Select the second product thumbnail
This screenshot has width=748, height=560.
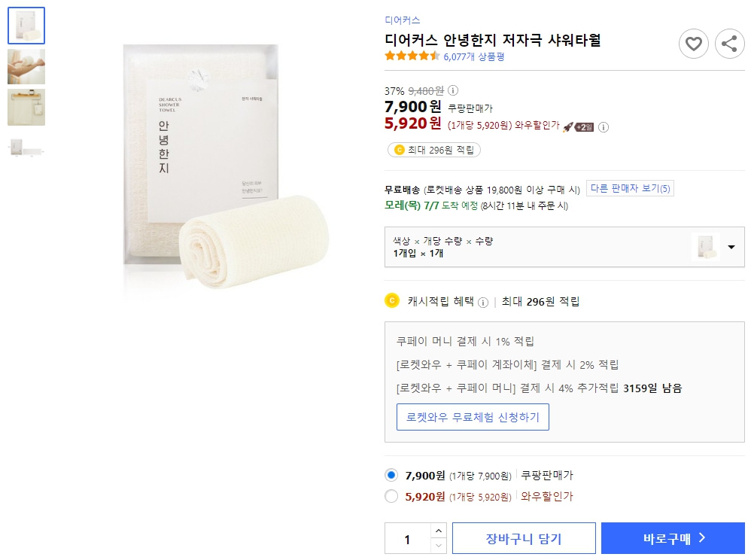click(26, 66)
